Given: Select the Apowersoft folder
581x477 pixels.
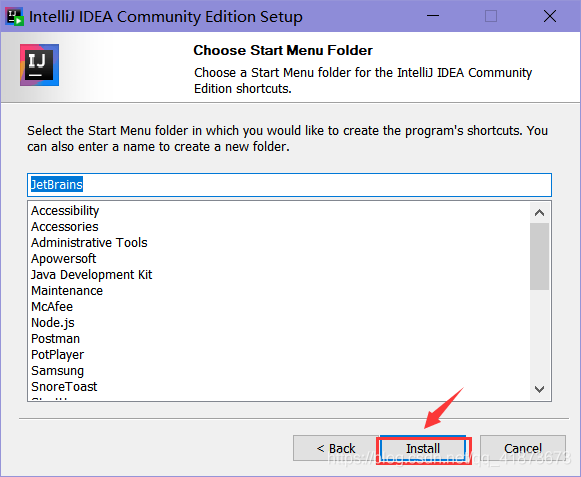Looking at the screenshot, I should click(64, 258).
